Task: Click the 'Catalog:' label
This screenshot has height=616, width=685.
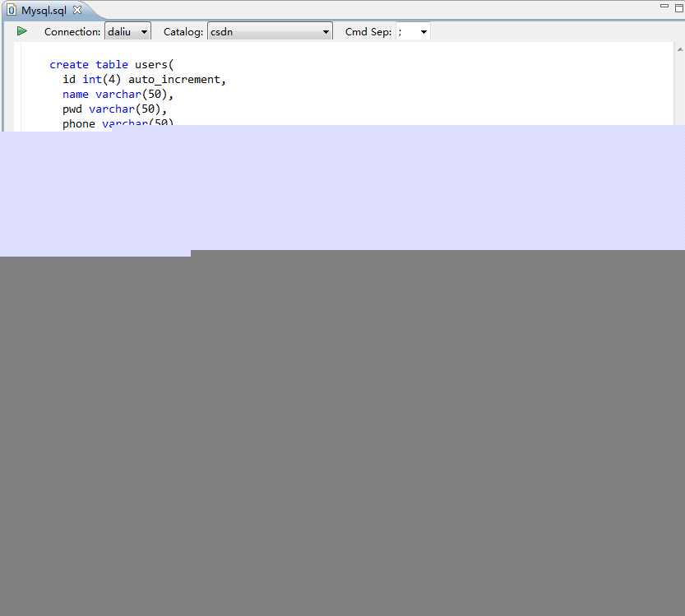Action: pyautogui.click(x=183, y=32)
